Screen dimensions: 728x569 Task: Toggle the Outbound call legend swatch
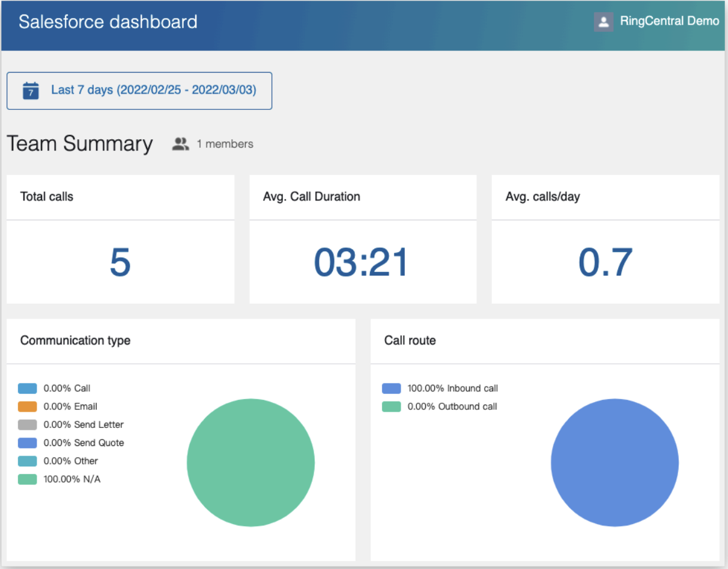point(392,406)
